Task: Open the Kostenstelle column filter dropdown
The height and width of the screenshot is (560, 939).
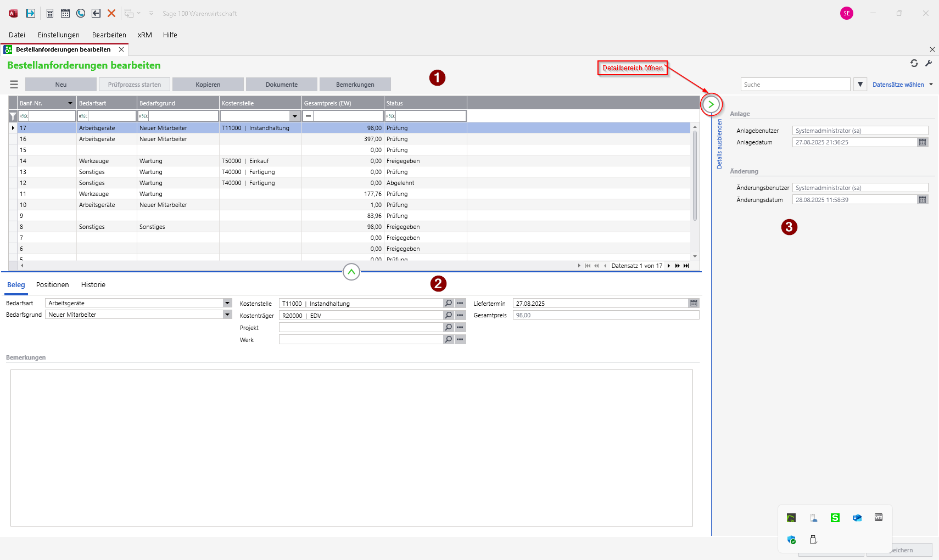Action: click(295, 116)
